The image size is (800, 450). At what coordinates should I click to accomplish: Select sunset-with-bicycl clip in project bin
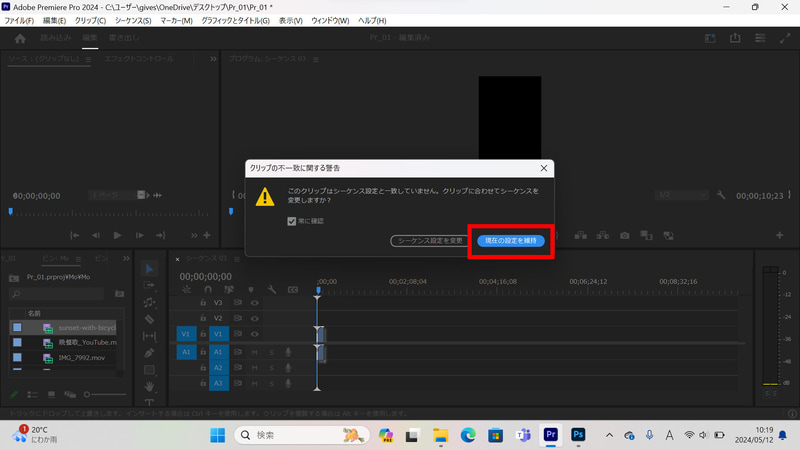87,328
